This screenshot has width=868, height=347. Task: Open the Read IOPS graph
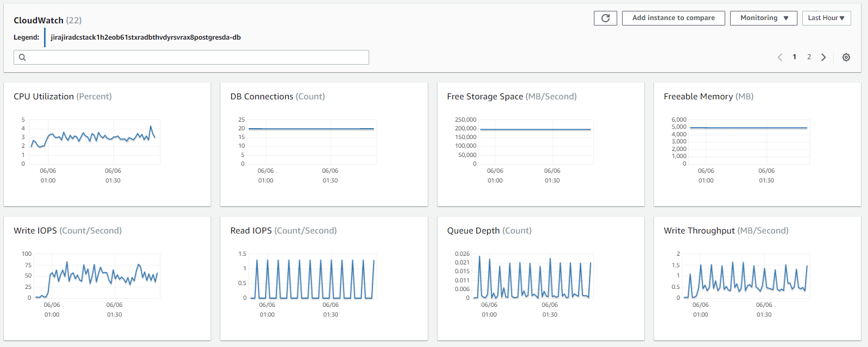point(315,276)
